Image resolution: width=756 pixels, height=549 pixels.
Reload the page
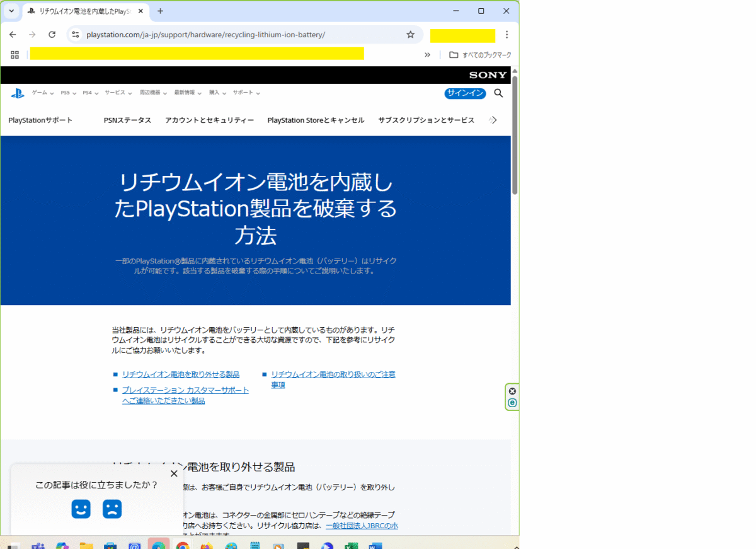[52, 35]
